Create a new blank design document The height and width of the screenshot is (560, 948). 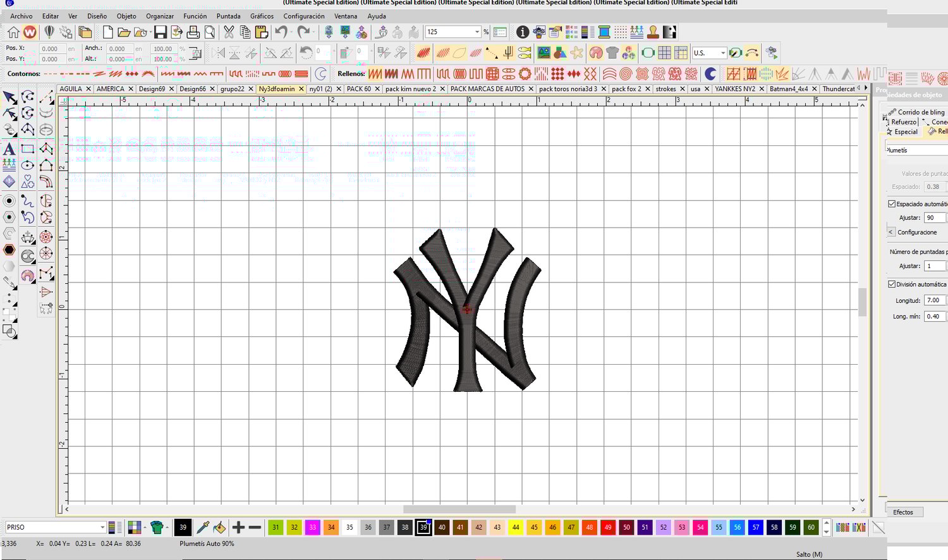pyautogui.click(x=107, y=32)
